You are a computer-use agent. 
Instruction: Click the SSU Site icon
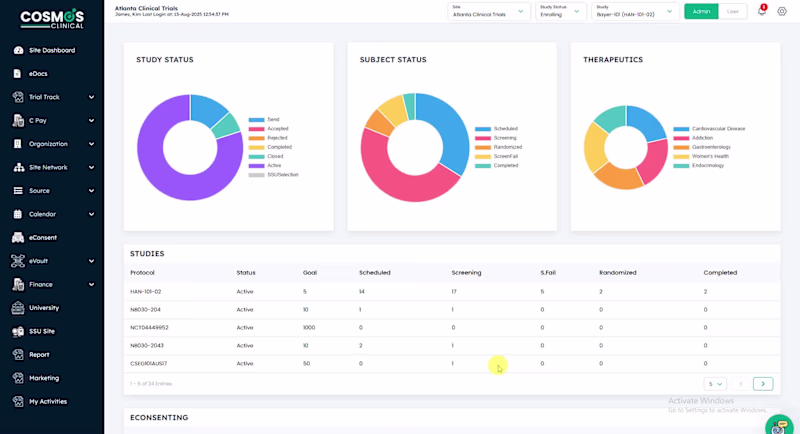click(18, 331)
